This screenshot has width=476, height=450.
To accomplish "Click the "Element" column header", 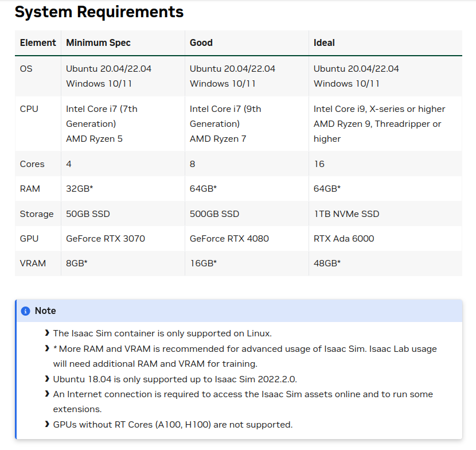I will tap(38, 43).
